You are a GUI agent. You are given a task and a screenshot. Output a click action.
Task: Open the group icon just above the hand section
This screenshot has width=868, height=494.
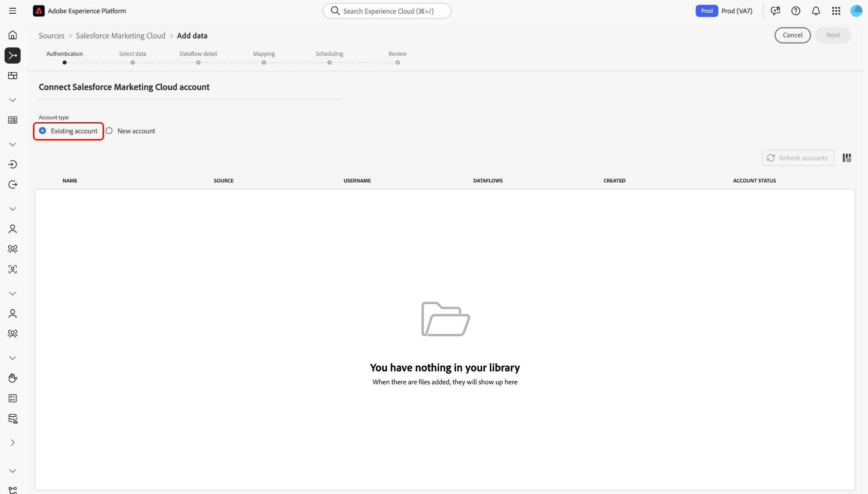point(13,333)
